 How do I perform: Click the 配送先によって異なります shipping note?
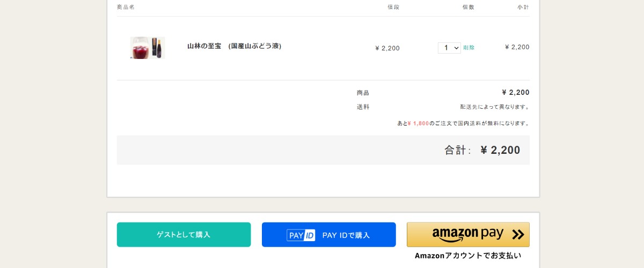coord(495,107)
